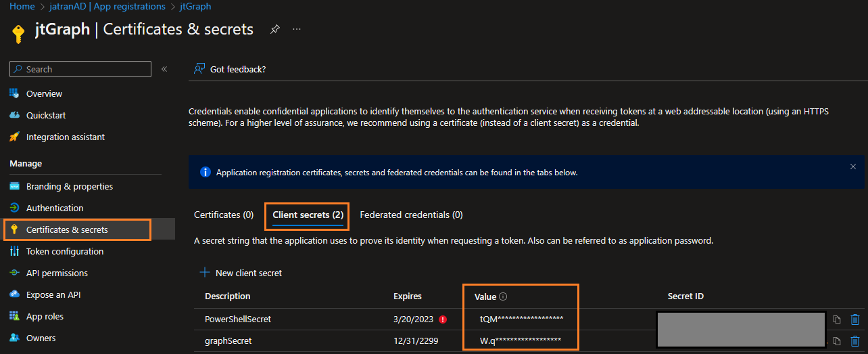Click the PowerShellSecret description cell
The width and height of the screenshot is (868, 354).
click(238, 319)
